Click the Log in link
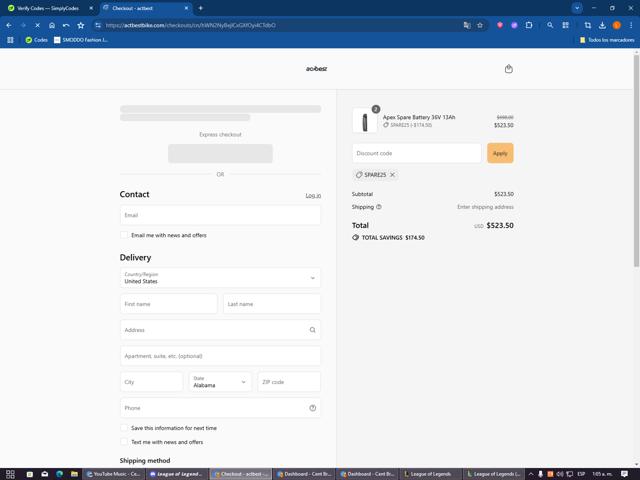Viewport: 640px width, 480px height. [x=313, y=196]
